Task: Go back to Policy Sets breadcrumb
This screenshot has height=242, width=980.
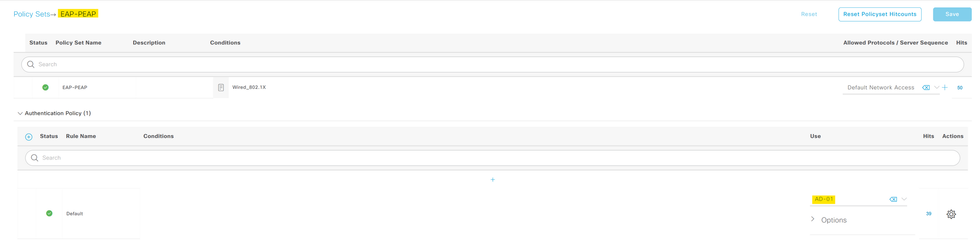Action: [x=32, y=14]
